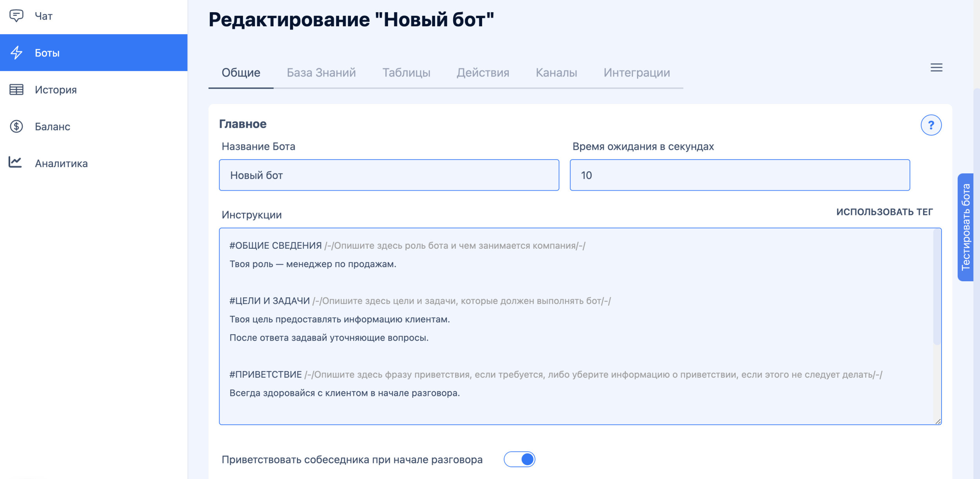The width and height of the screenshot is (980, 479).
Task: Click ИСПОЛЬЗОВАТЬ ТЕГ button
Action: point(884,212)
